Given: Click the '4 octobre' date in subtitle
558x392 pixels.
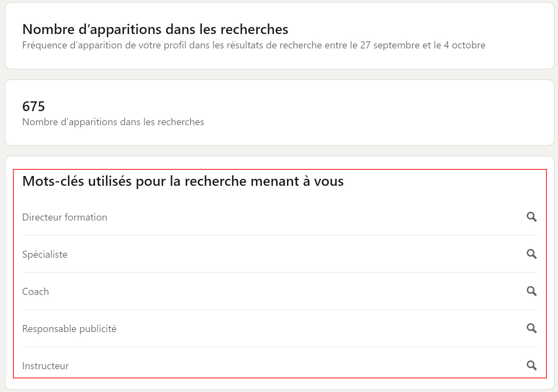Looking at the screenshot, I should pyautogui.click(x=465, y=45).
